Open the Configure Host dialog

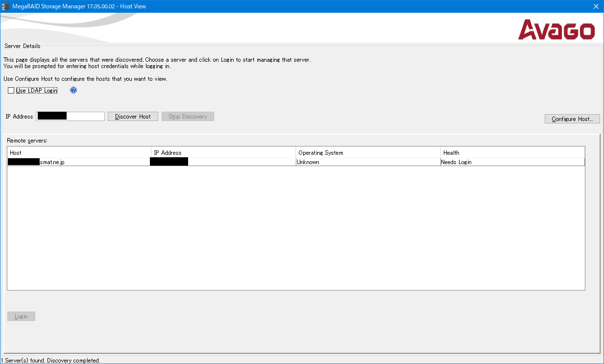point(572,119)
